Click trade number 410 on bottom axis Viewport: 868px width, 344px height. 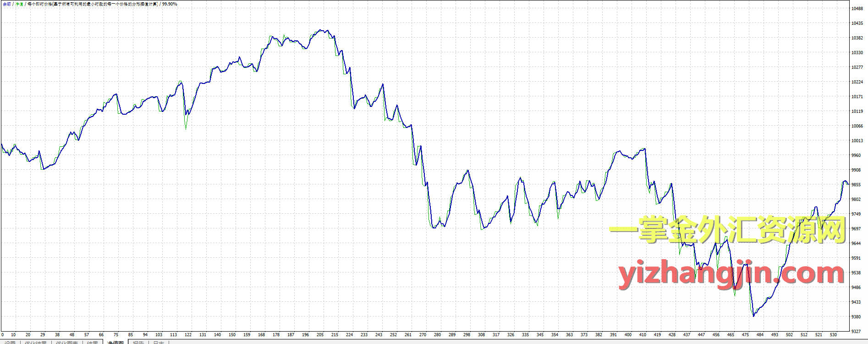point(643,335)
